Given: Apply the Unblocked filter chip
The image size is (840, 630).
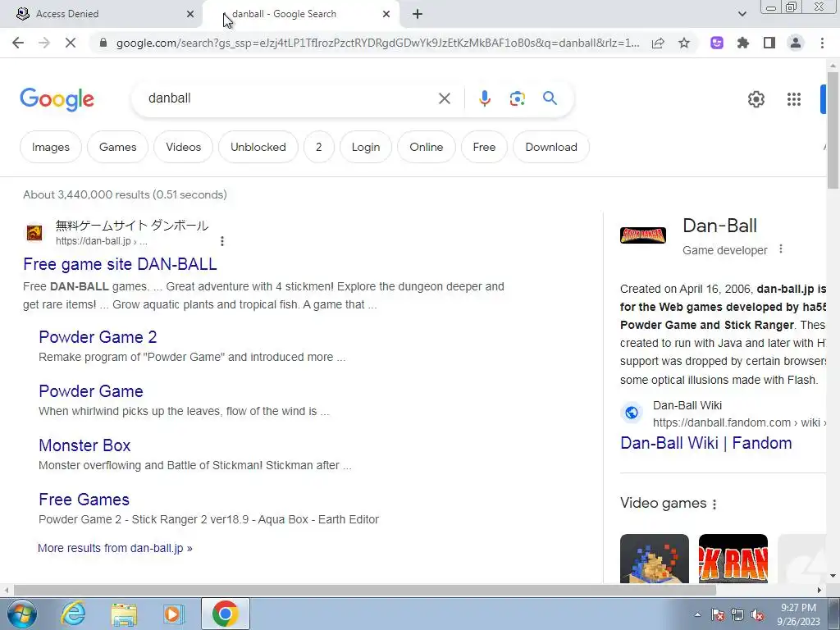Looking at the screenshot, I should pos(258,147).
